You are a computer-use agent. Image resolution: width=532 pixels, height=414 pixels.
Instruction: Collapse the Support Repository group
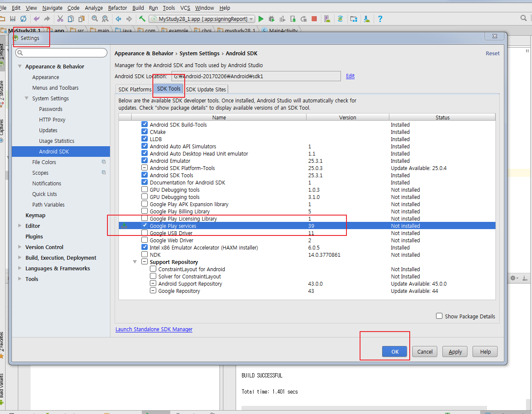click(x=135, y=262)
